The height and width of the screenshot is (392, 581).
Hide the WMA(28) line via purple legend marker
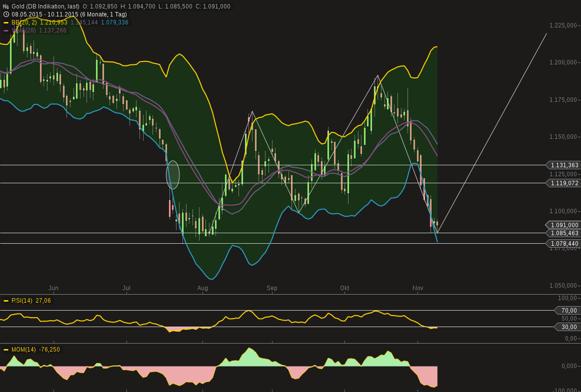6,30
